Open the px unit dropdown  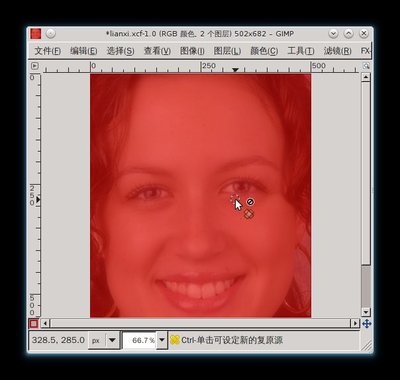[x=103, y=340]
